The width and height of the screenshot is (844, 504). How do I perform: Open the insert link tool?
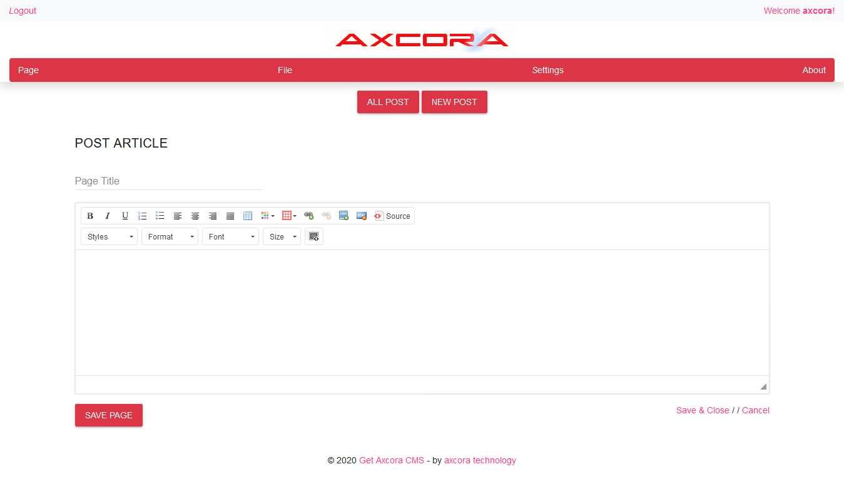308,216
